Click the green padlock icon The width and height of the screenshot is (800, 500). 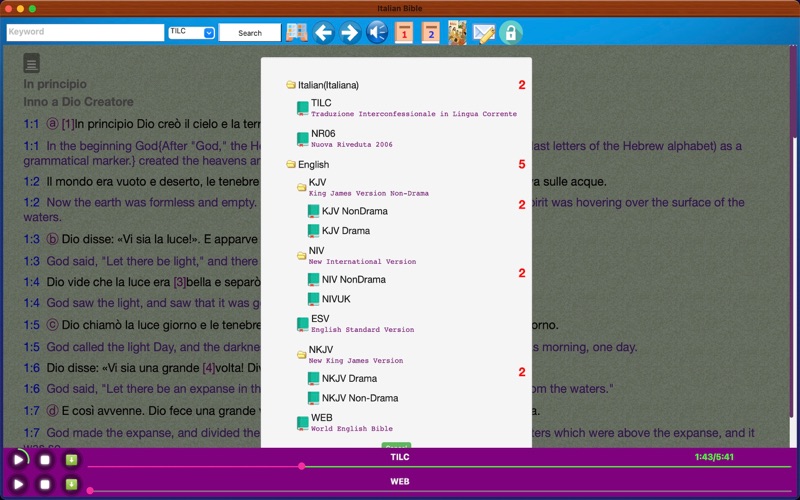point(511,33)
